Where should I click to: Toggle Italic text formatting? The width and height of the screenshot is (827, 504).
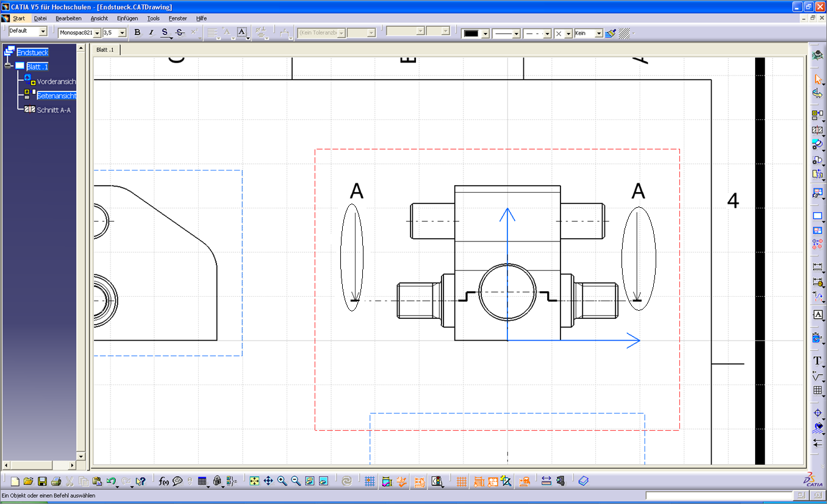151,32
